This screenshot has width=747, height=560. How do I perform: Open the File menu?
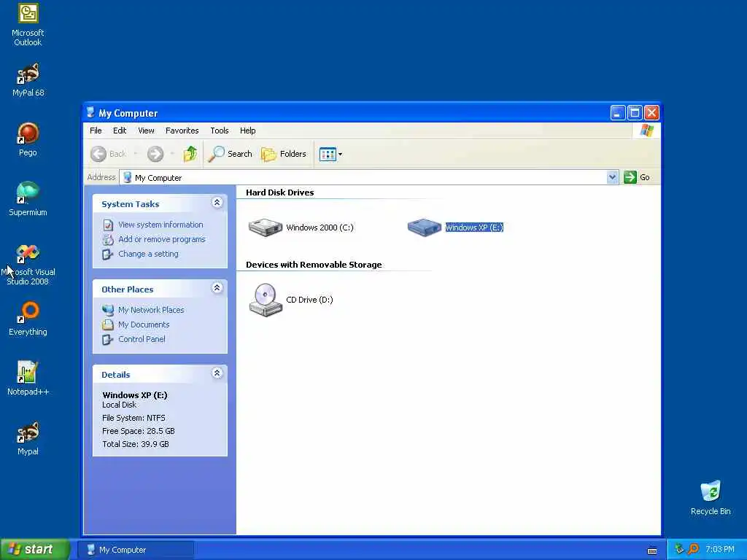96,131
